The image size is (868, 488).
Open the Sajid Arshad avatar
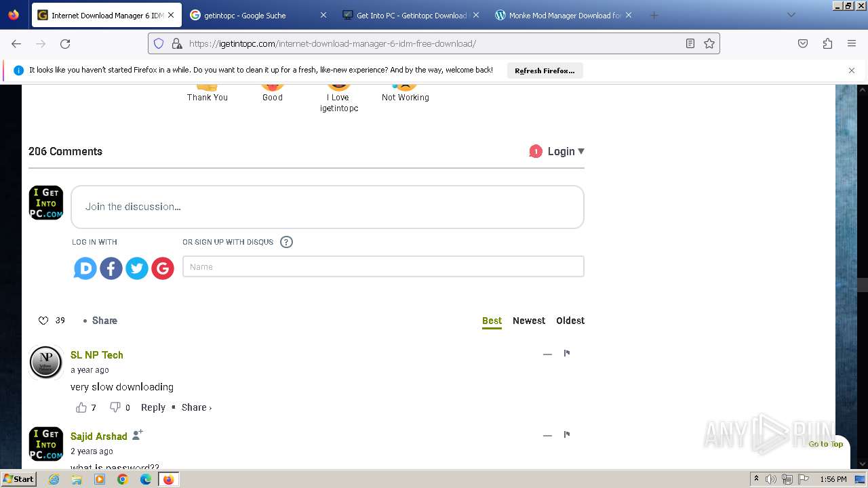(x=46, y=443)
